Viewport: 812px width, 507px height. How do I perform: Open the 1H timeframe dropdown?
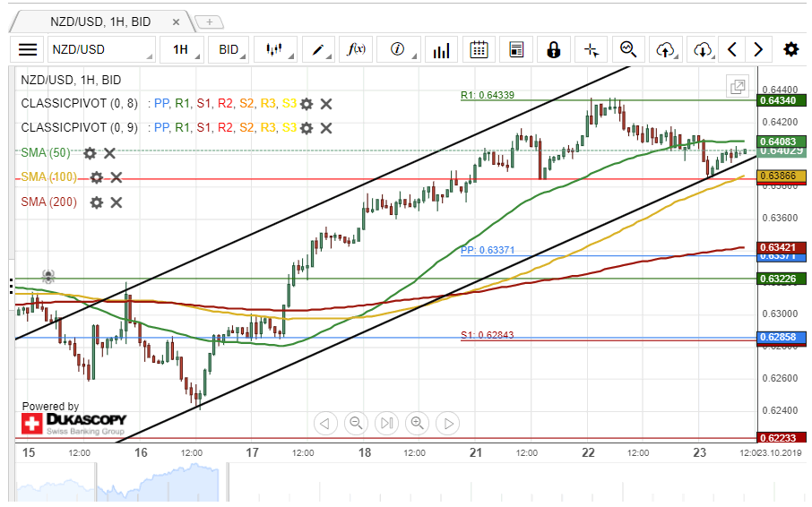[x=182, y=50]
